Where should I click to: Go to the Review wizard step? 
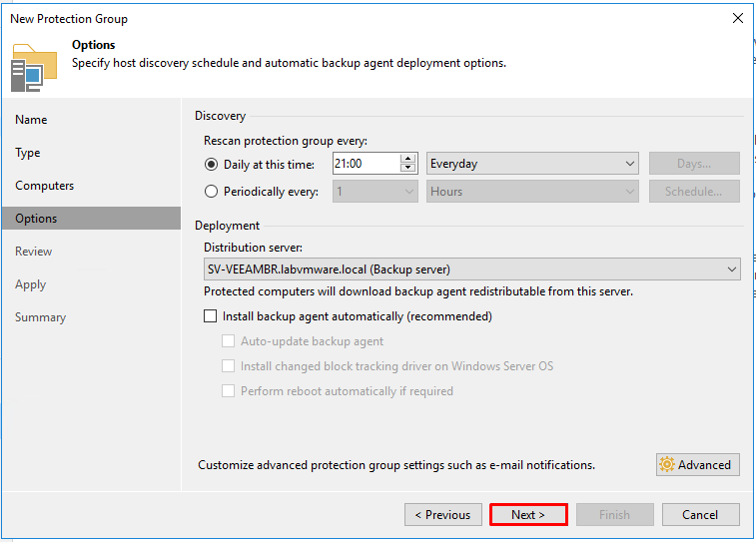33,252
